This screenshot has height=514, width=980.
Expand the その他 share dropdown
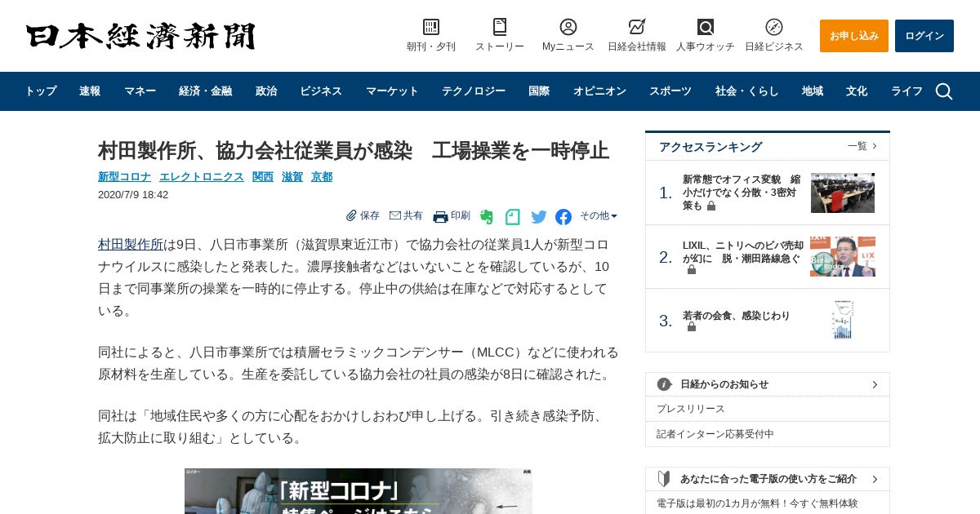coord(599,216)
